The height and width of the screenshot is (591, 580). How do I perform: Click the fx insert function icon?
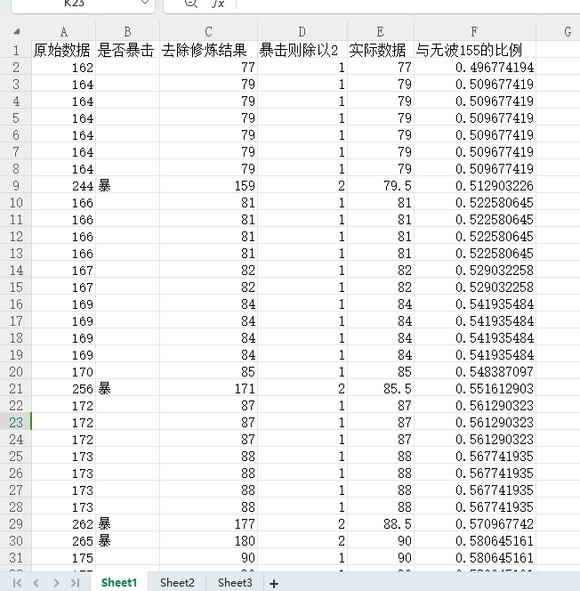pyautogui.click(x=218, y=3)
